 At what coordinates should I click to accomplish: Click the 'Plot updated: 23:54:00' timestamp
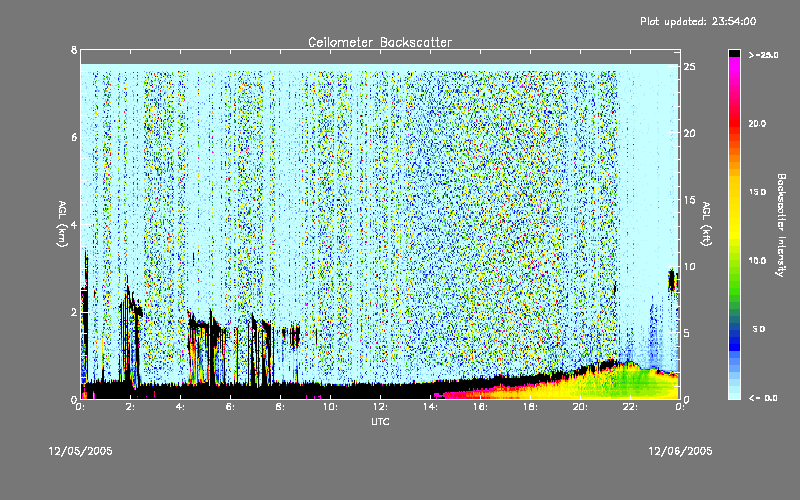pyautogui.click(x=698, y=21)
